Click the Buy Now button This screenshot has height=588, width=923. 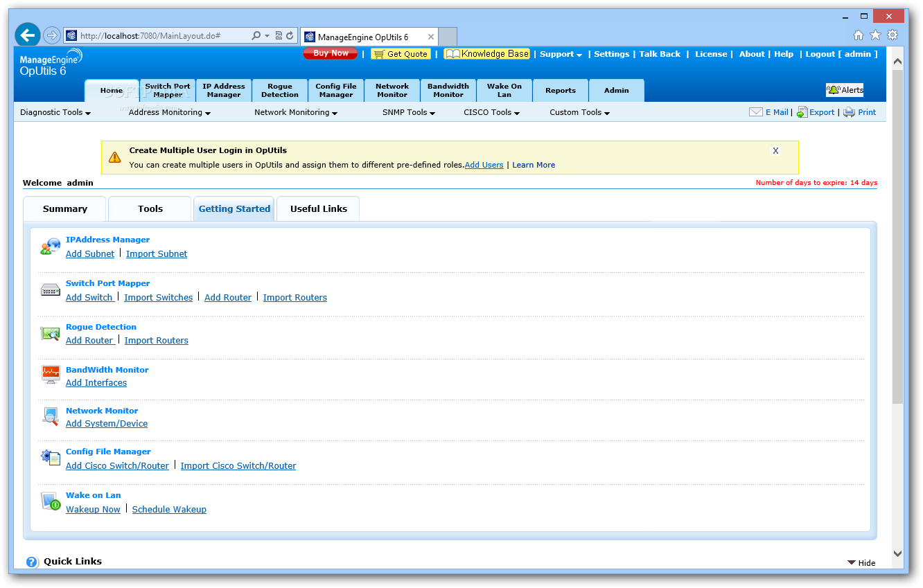[331, 53]
